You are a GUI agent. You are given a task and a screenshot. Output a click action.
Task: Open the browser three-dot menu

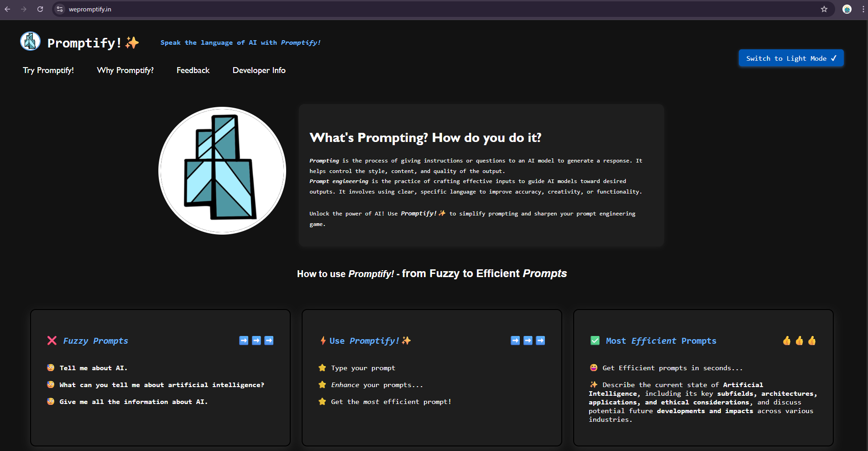863,9
